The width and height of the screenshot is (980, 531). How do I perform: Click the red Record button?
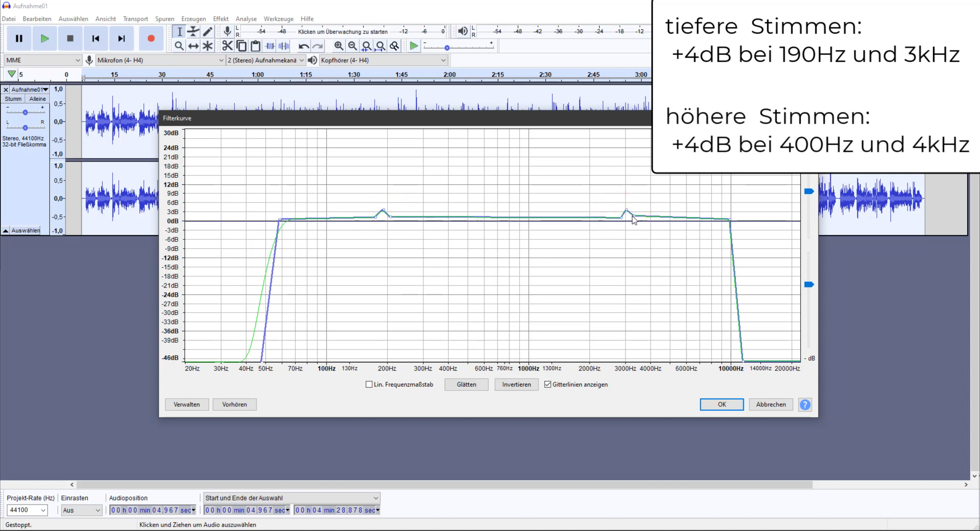pos(151,38)
